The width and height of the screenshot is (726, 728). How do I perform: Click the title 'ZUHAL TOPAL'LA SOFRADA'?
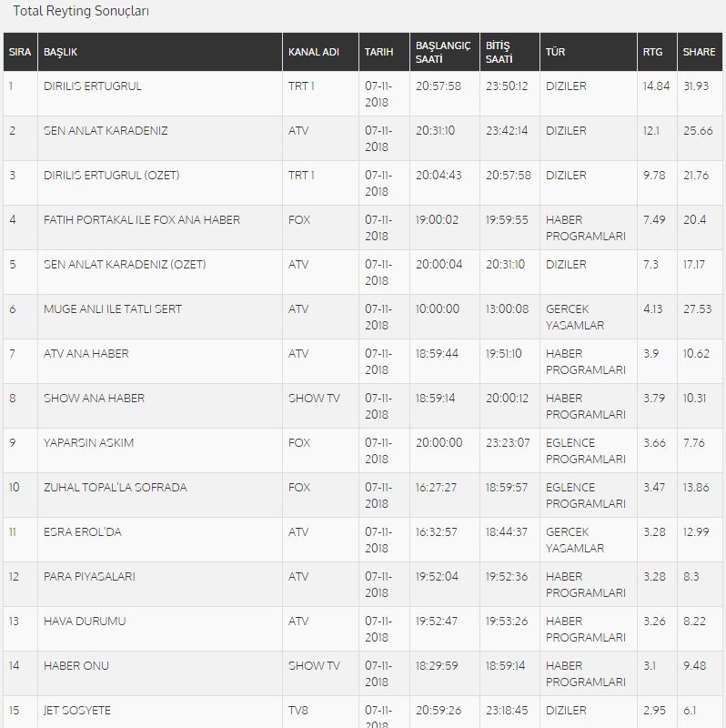[x=116, y=488]
